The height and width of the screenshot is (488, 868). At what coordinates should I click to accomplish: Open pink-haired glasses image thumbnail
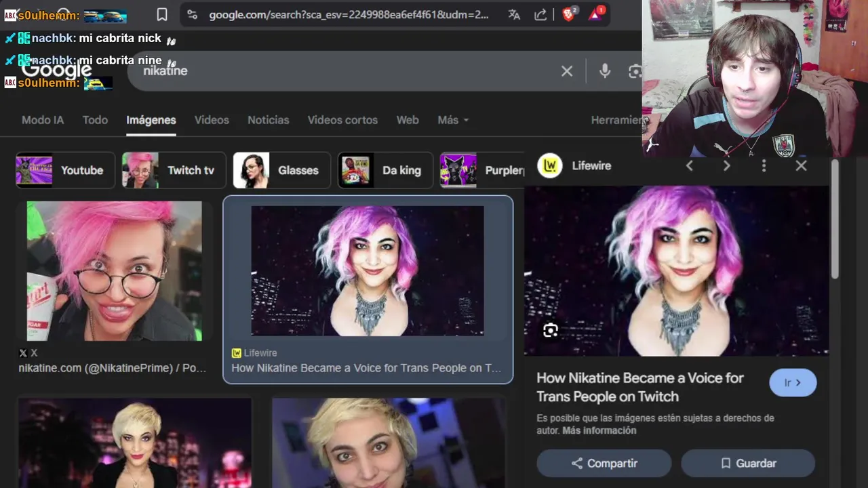pos(114,271)
